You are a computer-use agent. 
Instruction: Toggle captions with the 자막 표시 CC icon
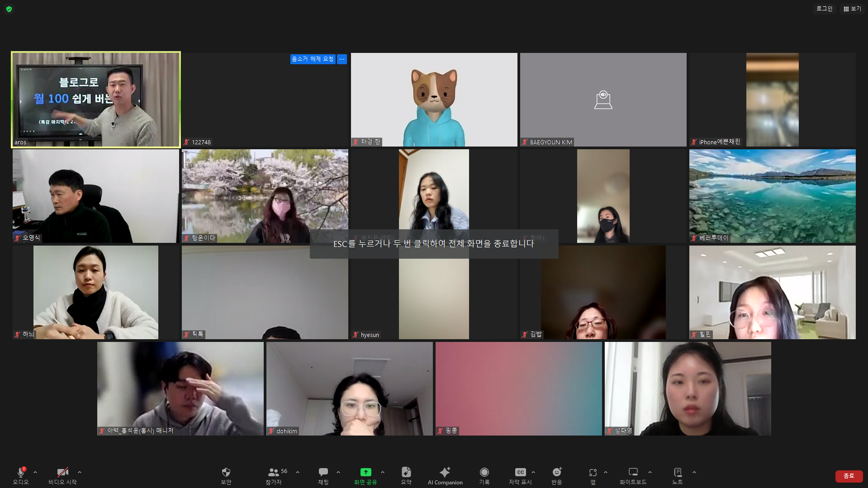pos(521,472)
